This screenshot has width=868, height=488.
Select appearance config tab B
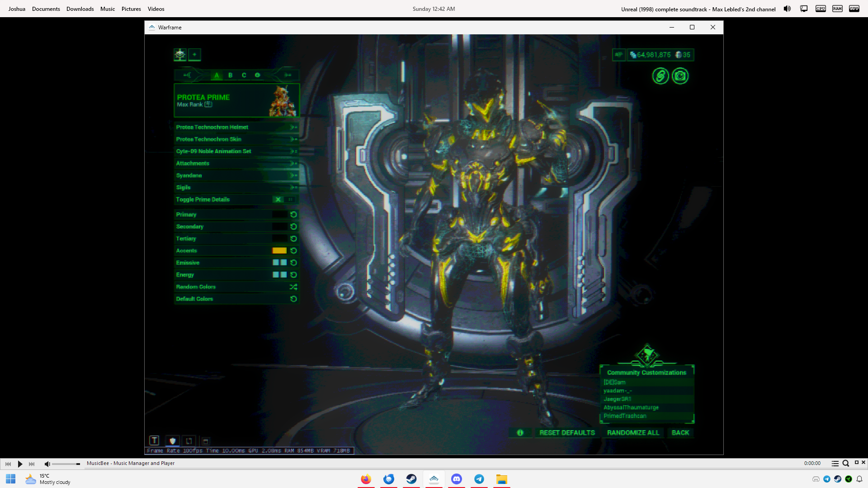tap(230, 75)
